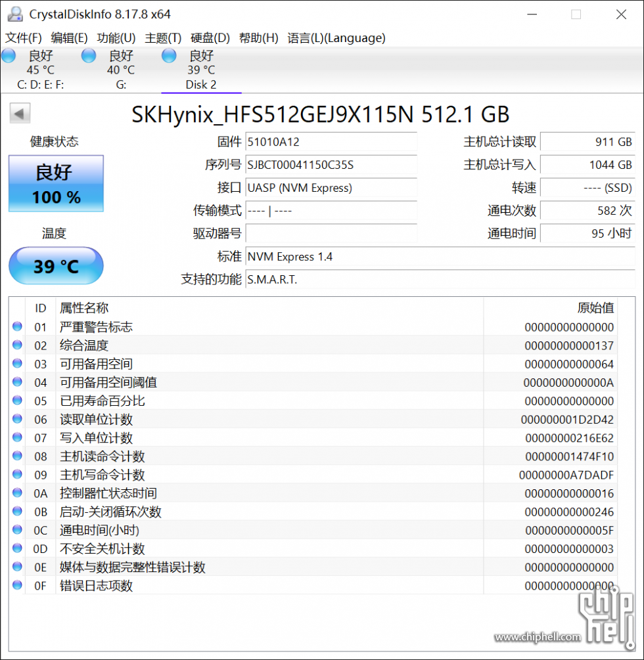The height and width of the screenshot is (660, 644).
Task: Click status dot for attribute 06 读取单位计数
Action: point(17,418)
